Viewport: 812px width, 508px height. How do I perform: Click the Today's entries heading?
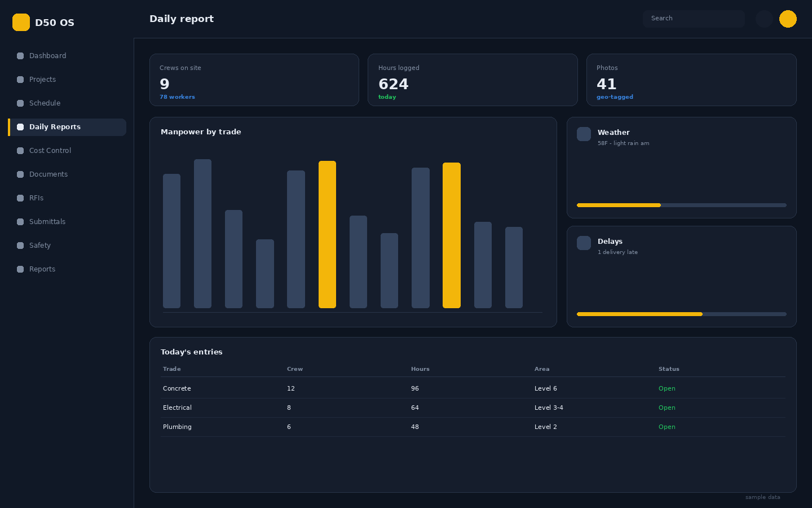click(192, 352)
